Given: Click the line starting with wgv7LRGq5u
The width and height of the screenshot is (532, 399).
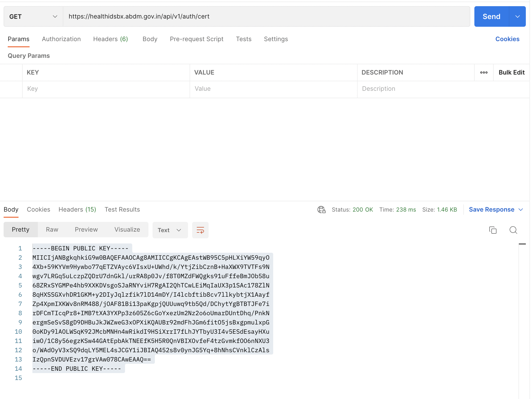Looking at the screenshot, I should [x=151, y=276].
